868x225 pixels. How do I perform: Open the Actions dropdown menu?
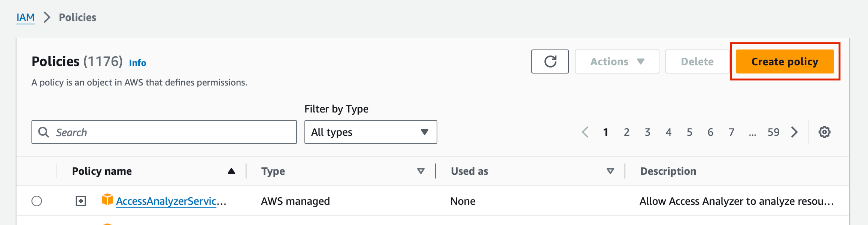tap(617, 61)
